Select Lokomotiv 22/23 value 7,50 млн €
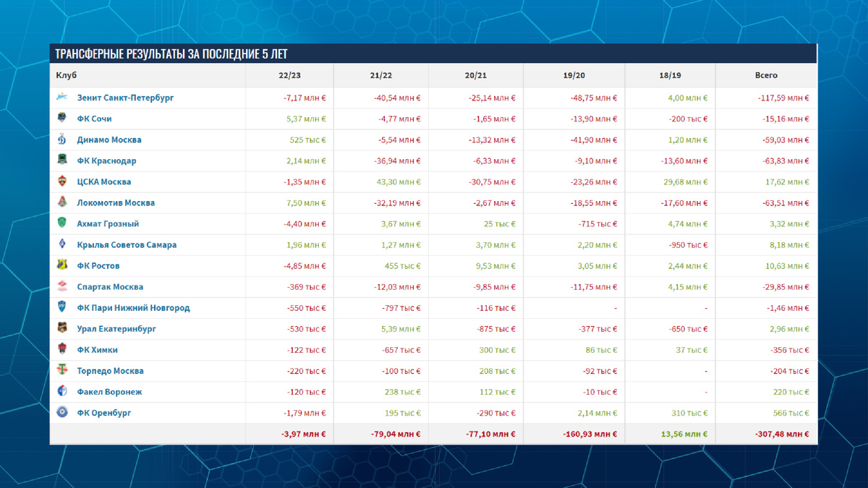The height and width of the screenshot is (488, 868). pos(305,202)
